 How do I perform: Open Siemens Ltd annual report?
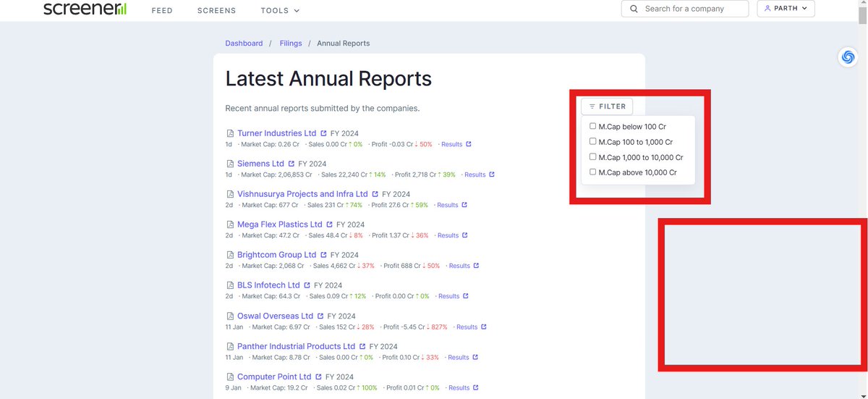click(260, 164)
